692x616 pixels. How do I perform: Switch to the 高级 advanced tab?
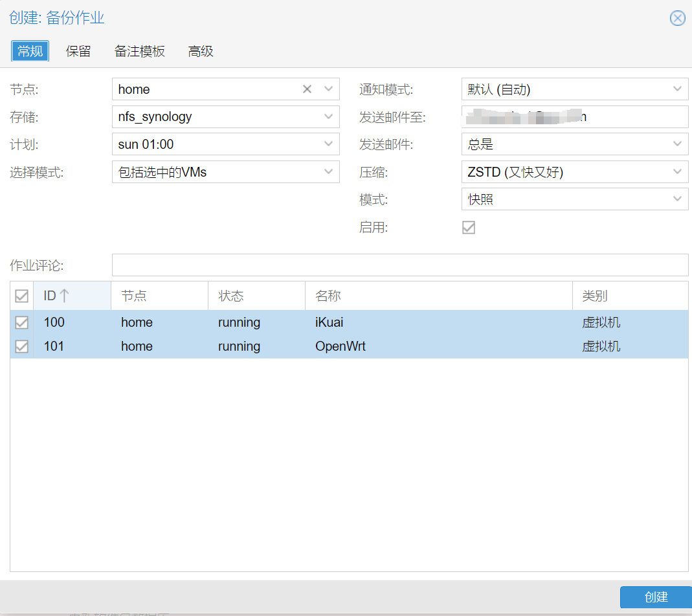point(201,51)
